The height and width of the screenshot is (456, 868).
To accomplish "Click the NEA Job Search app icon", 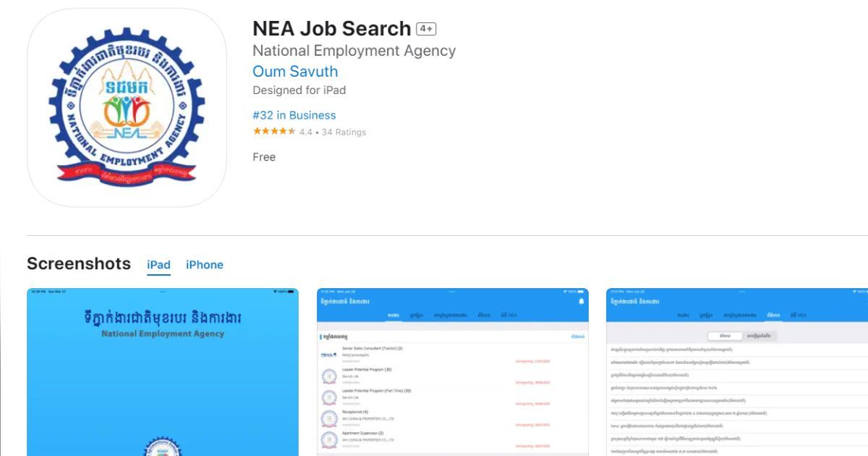I will (x=127, y=109).
